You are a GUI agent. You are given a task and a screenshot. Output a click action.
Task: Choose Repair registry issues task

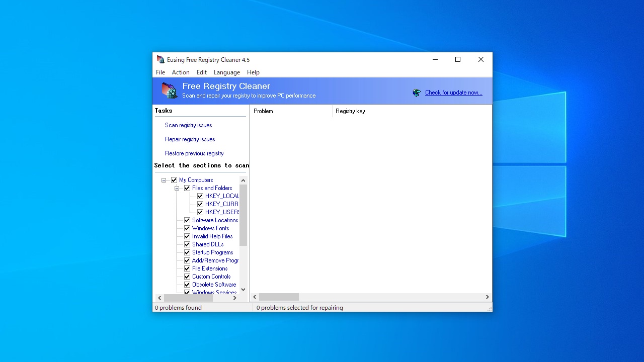coord(190,139)
